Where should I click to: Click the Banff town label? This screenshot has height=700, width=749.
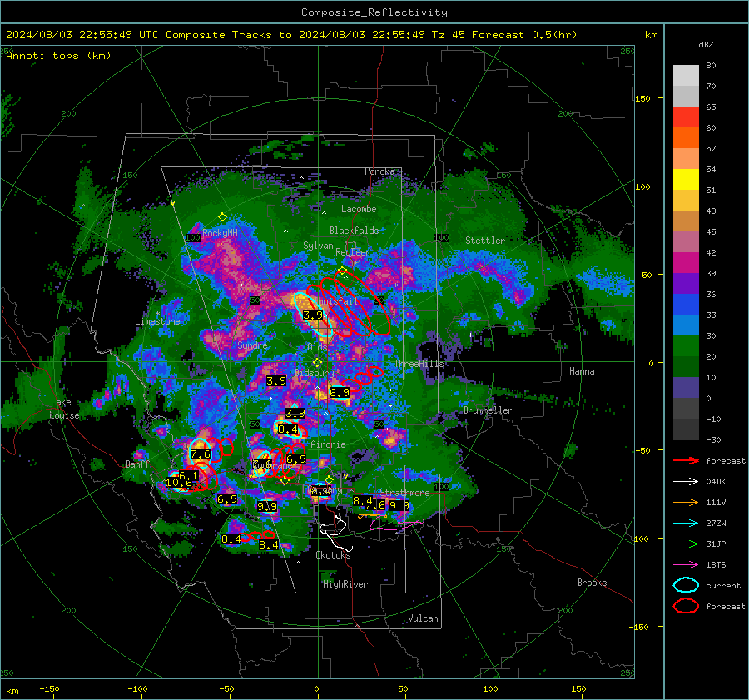point(137,464)
